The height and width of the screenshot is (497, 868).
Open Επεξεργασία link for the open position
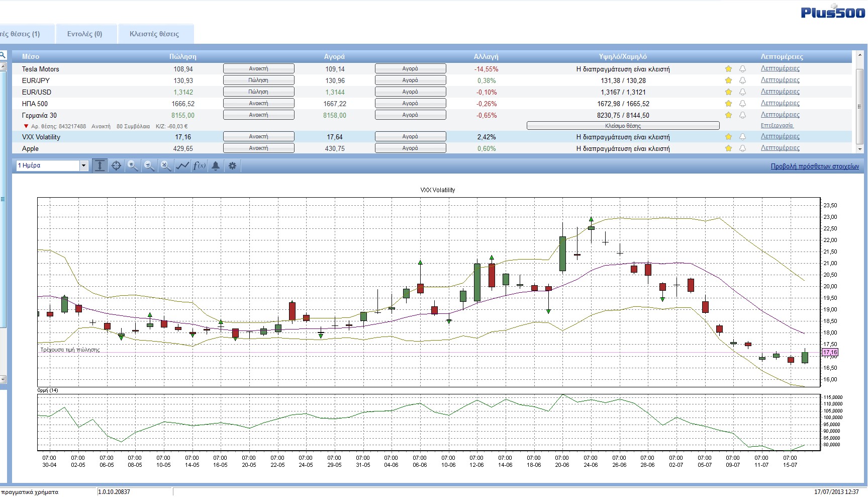[777, 126]
